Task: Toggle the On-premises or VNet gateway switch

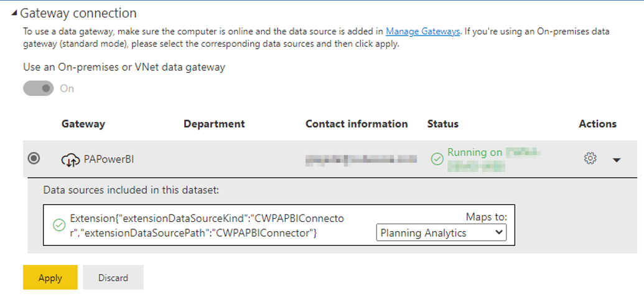Action: pyautogui.click(x=38, y=88)
